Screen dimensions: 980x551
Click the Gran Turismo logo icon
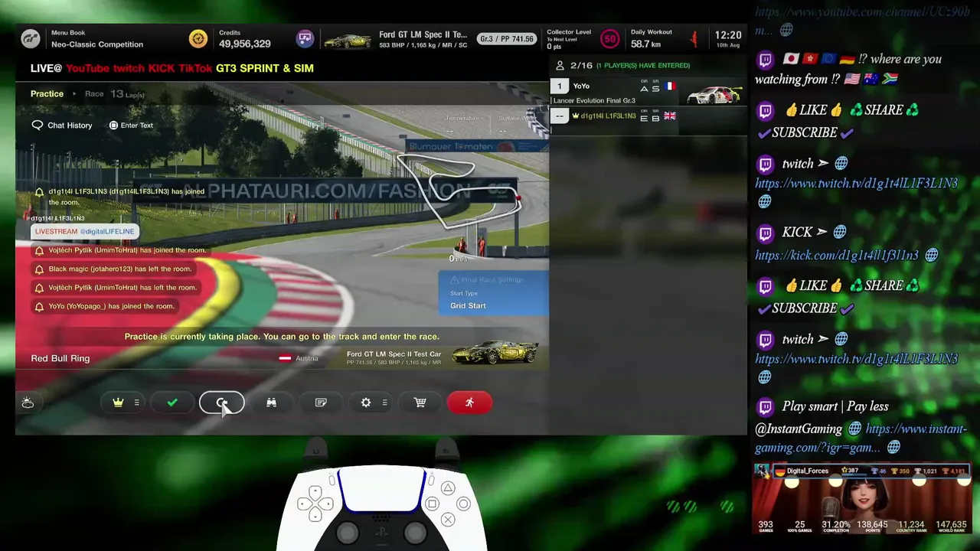pos(31,39)
